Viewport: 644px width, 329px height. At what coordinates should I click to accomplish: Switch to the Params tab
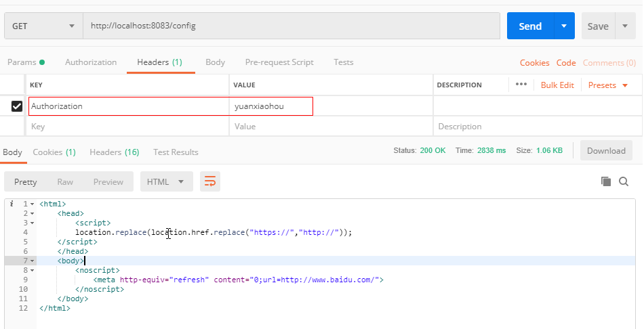point(26,62)
